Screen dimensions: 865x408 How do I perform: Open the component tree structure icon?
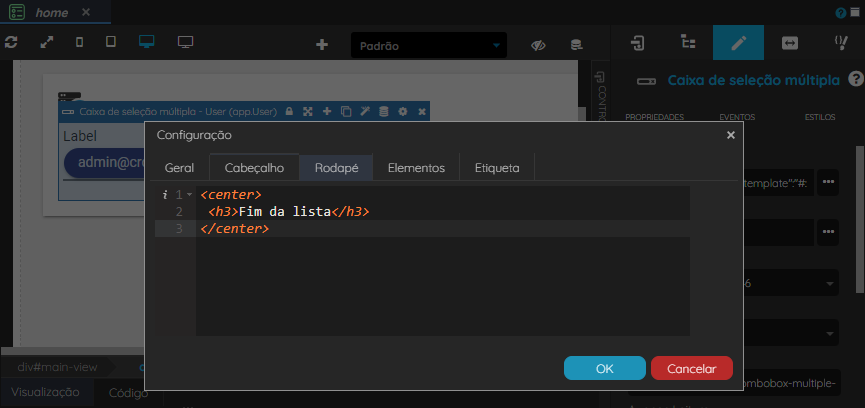point(688,42)
